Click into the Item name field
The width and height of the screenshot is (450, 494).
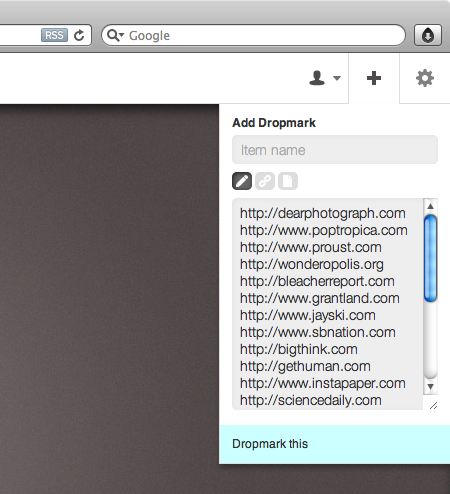[x=335, y=150]
